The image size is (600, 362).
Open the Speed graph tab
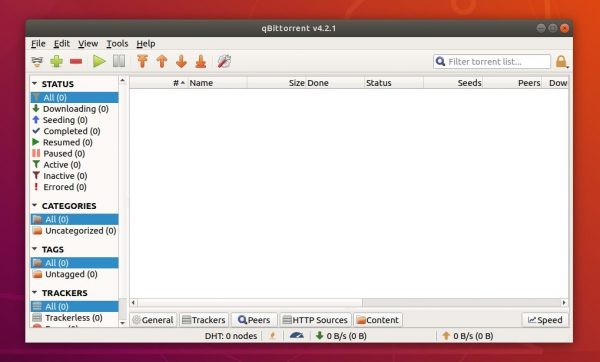[545, 320]
